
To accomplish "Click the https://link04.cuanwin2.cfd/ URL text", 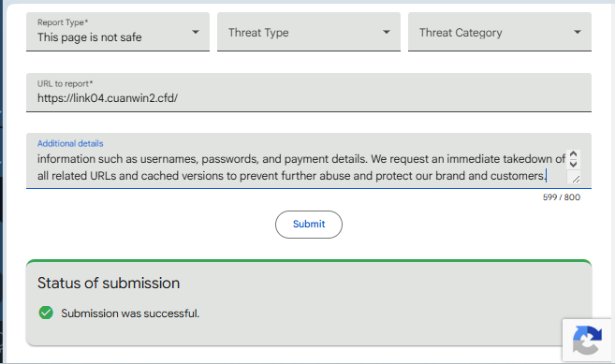I will [108, 98].
